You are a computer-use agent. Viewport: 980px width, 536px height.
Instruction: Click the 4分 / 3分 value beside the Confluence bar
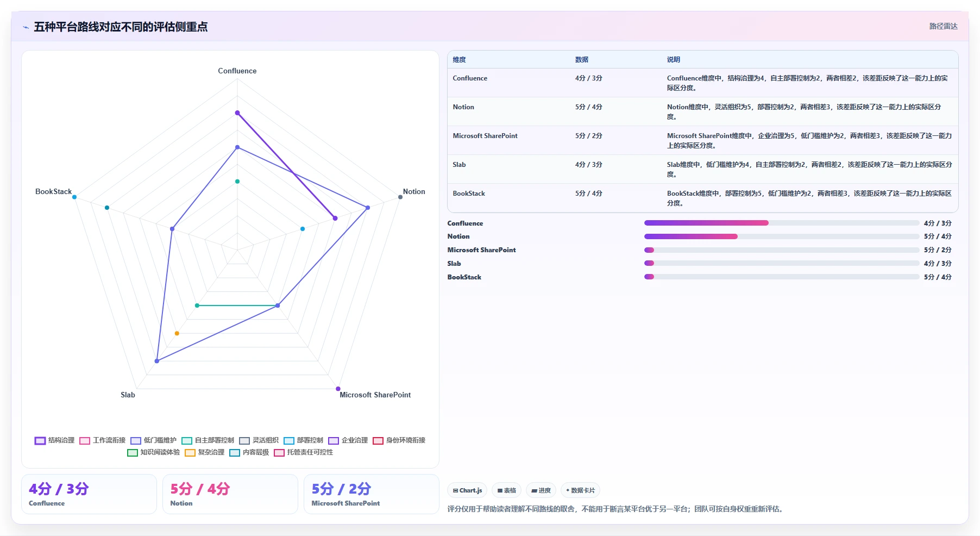coord(938,223)
